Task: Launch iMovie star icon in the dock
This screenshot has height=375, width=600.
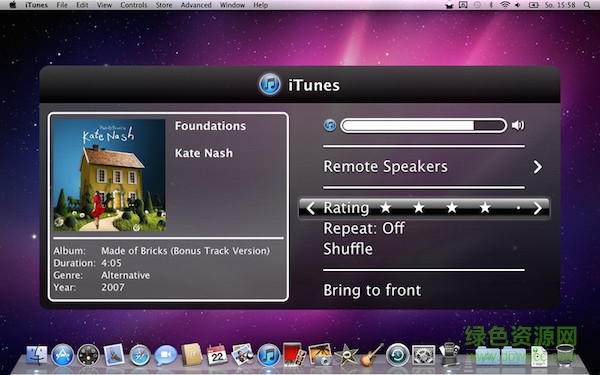Action: coord(346,355)
